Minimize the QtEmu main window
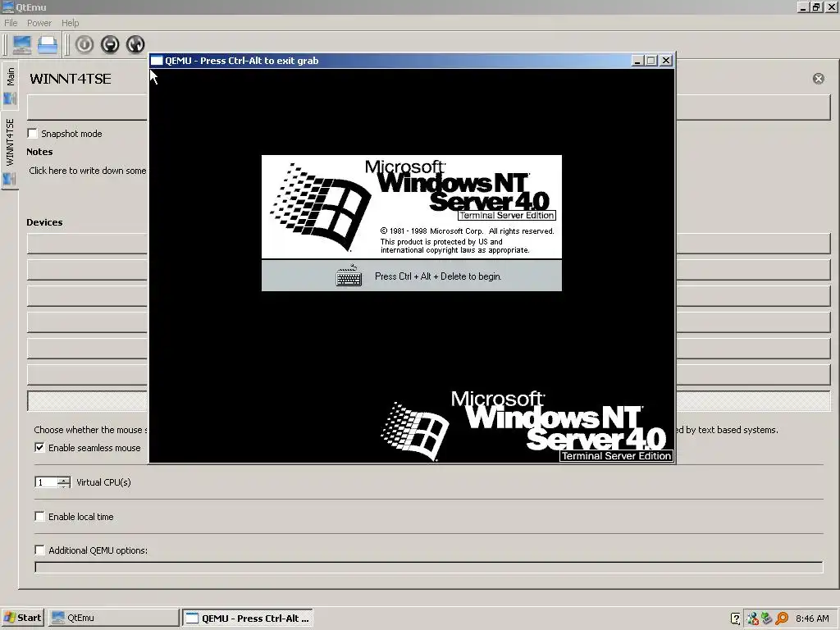The width and height of the screenshot is (840, 630). pos(802,7)
